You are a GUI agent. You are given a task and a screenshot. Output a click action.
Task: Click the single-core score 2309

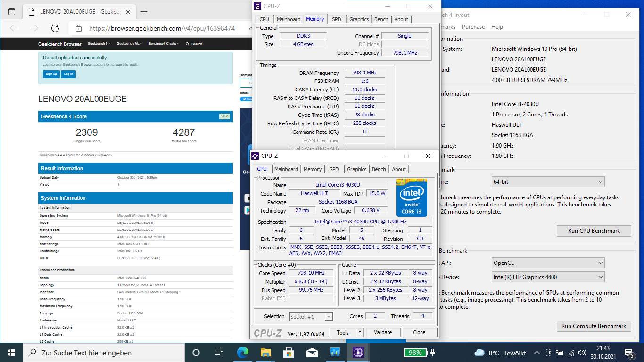pyautogui.click(x=87, y=133)
